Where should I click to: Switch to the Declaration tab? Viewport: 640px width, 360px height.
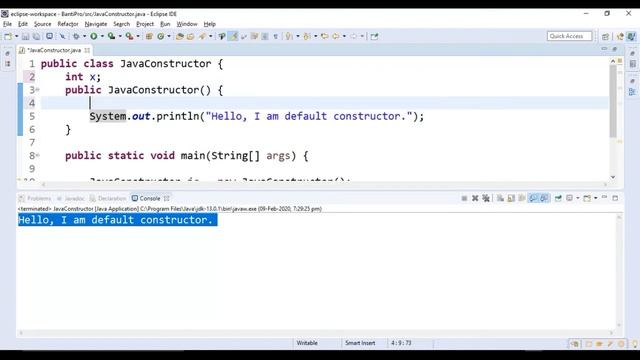[x=108, y=198]
